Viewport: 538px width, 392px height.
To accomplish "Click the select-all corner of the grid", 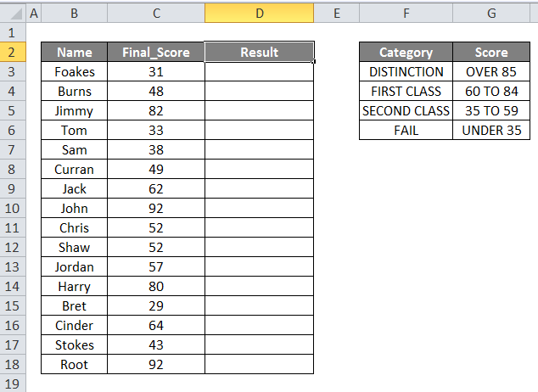I will tap(13, 14).
